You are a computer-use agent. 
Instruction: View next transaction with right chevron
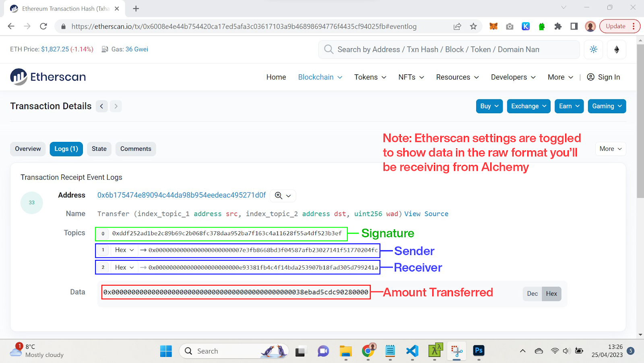pyautogui.click(x=116, y=106)
